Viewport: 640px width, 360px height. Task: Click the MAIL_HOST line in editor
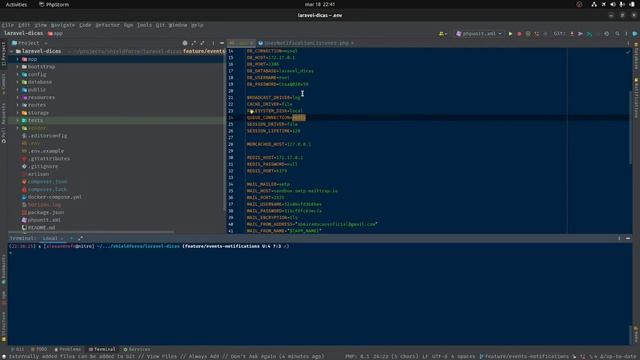coord(292,191)
